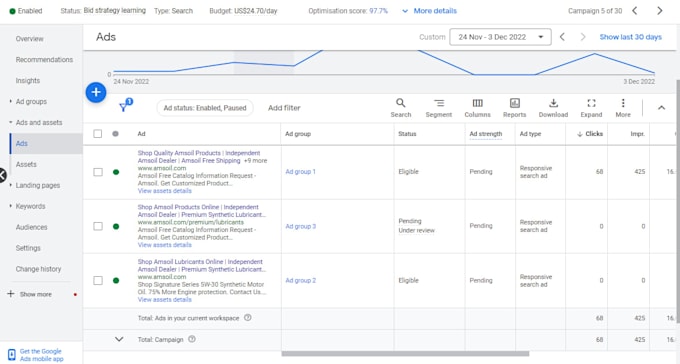680x364 pixels.
Task: Click the Optimisation score 97.7% value
Action: click(x=379, y=11)
